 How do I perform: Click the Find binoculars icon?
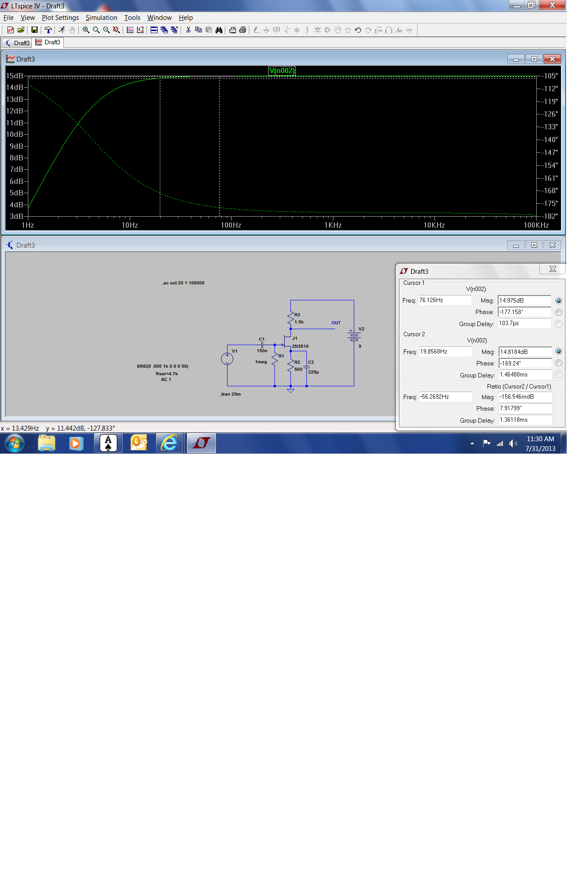coord(219,30)
